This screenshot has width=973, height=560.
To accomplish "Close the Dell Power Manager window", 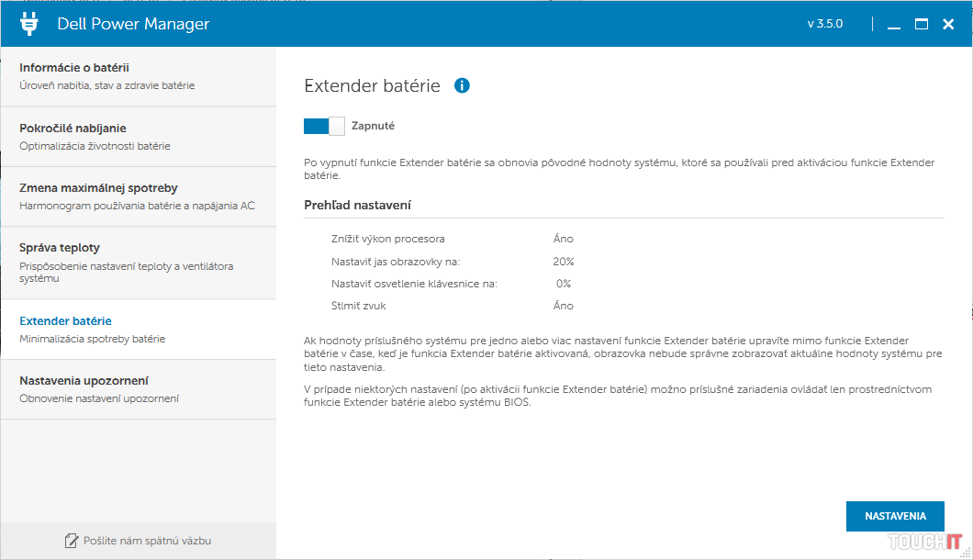I will (x=949, y=25).
